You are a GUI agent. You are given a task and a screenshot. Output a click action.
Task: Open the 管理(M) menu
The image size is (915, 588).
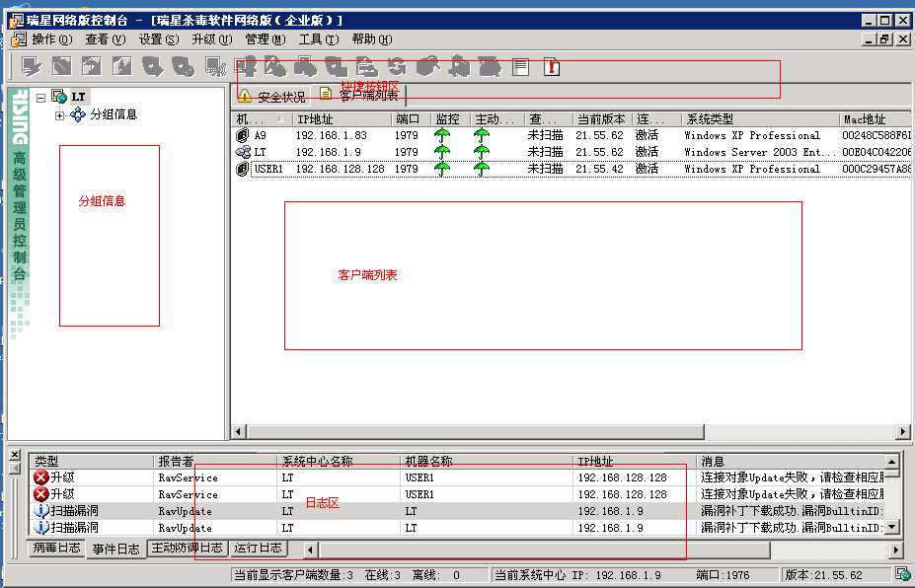(x=266, y=39)
